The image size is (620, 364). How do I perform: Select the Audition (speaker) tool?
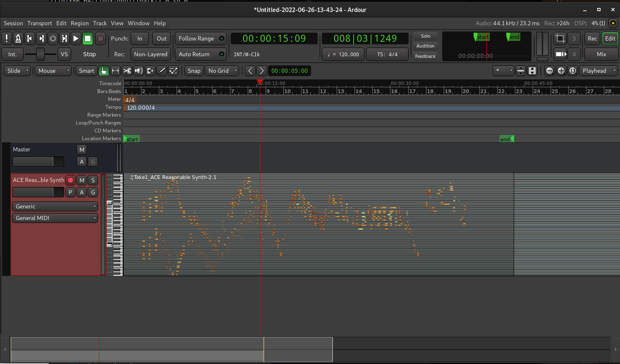click(x=138, y=71)
